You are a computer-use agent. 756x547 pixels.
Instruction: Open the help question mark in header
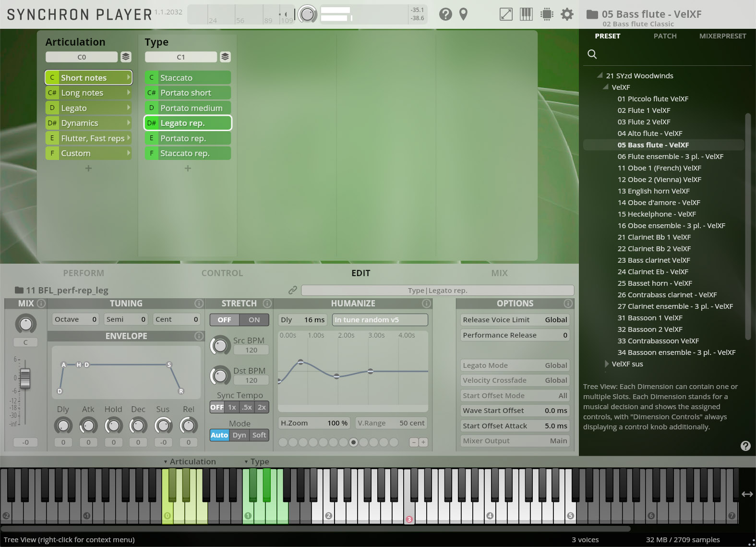[445, 14]
